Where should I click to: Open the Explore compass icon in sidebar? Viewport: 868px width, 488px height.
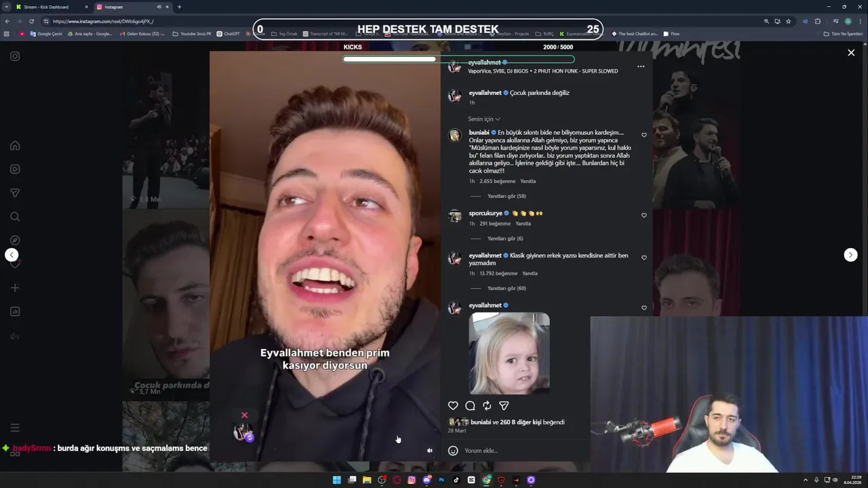(15, 241)
